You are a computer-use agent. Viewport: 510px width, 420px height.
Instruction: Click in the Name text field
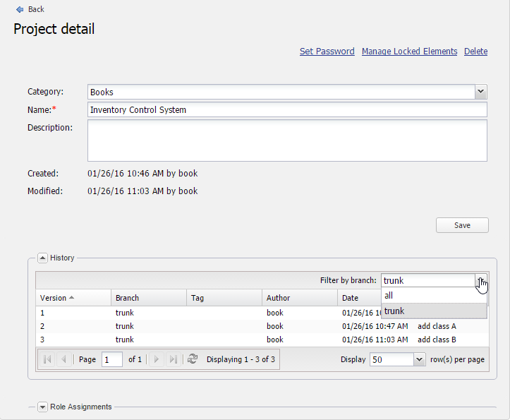(287, 110)
